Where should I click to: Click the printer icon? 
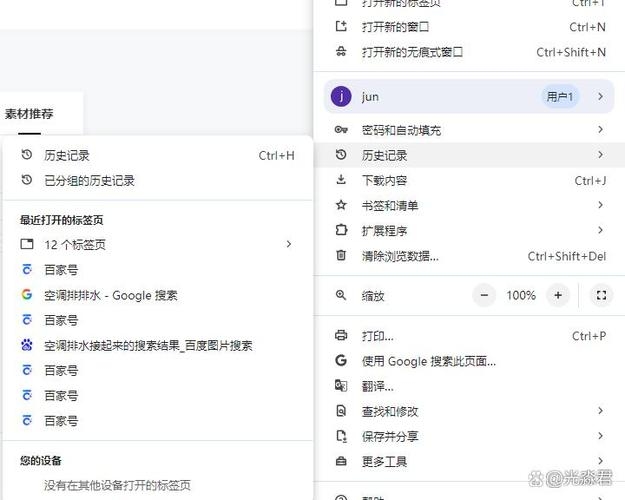click(x=341, y=335)
